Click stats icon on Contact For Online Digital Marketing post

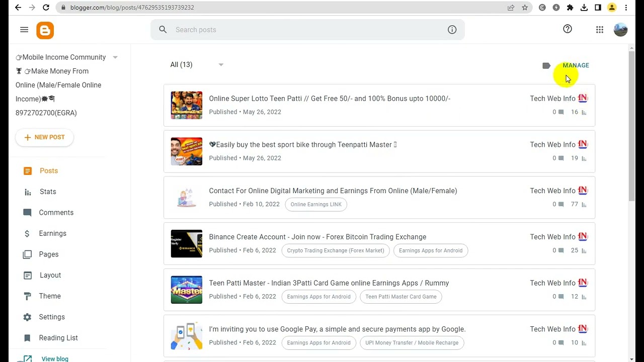point(584,204)
